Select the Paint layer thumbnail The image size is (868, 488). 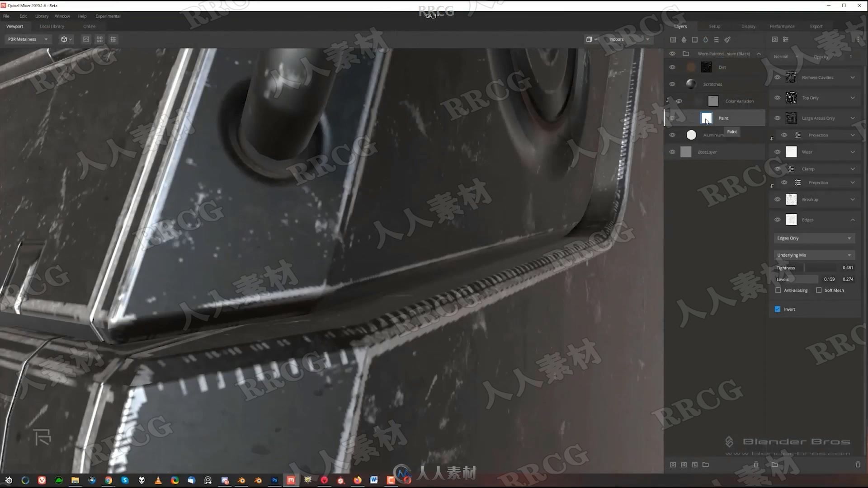(707, 117)
